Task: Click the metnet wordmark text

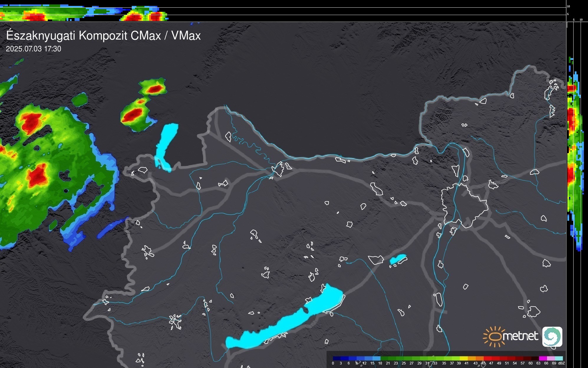Action: pyautogui.click(x=520, y=336)
